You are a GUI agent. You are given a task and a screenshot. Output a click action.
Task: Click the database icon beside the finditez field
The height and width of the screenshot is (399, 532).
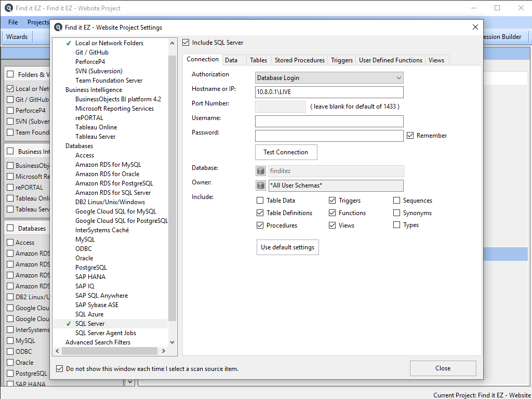coord(261,171)
